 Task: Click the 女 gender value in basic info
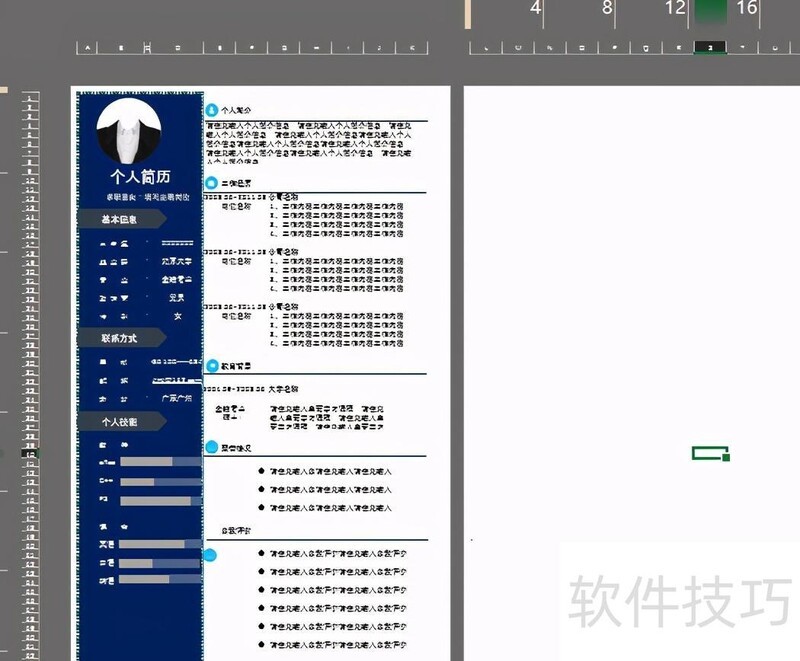coord(178,316)
